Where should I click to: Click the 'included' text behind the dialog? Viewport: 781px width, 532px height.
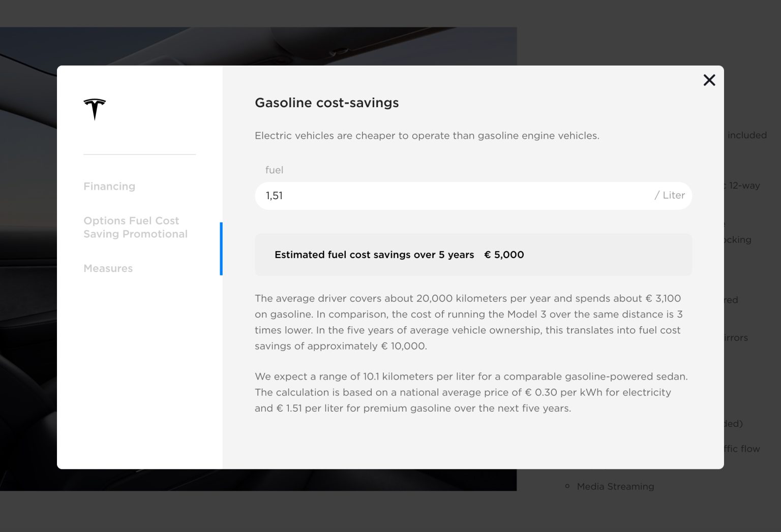[746, 135]
